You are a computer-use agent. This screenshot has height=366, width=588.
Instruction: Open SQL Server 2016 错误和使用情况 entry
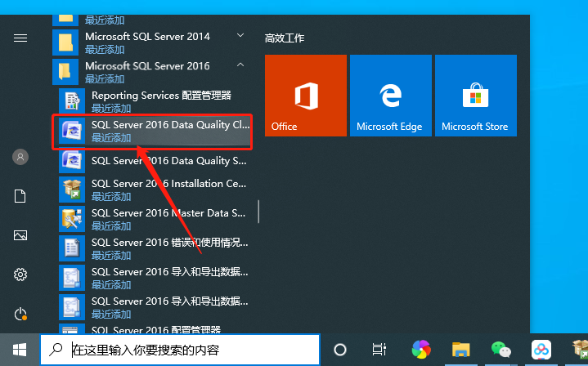pos(155,248)
